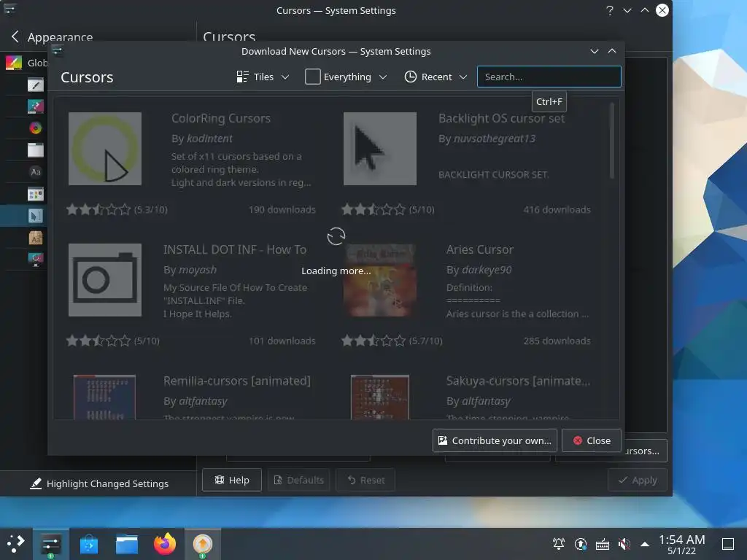747x560 pixels.
Task: Click author name kodintent
Action: click(209, 139)
